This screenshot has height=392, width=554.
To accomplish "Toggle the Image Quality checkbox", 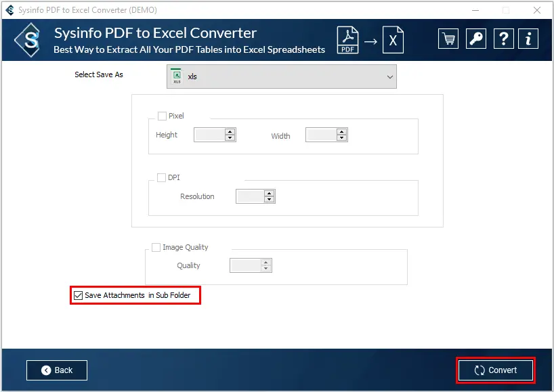I will 156,247.
